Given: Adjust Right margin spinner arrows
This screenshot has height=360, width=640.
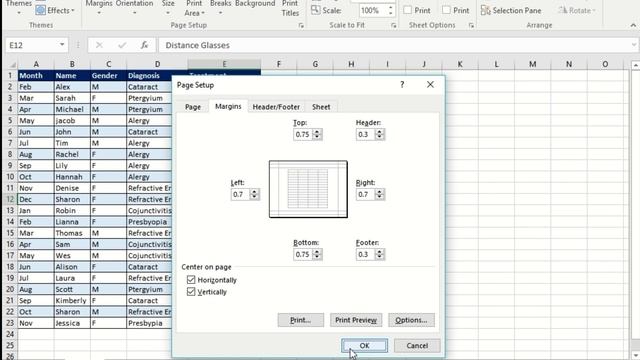Looking at the screenshot, I should (380, 194).
